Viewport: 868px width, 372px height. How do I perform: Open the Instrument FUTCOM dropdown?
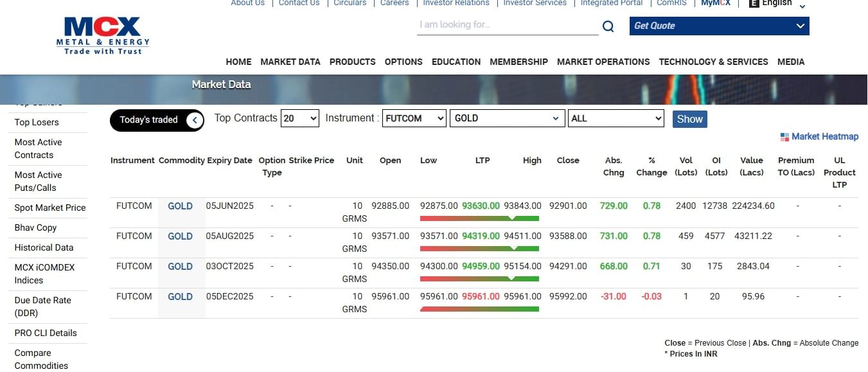tap(414, 118)
